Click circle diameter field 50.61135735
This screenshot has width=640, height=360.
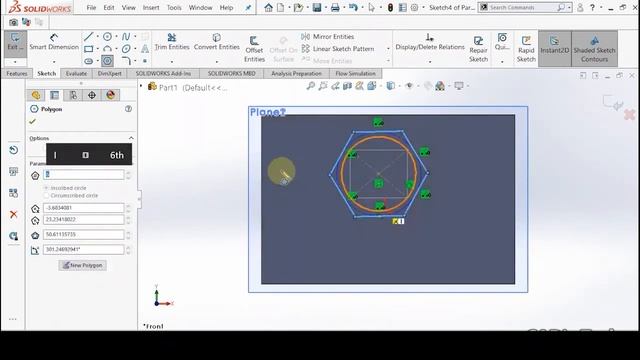point(83,235)
